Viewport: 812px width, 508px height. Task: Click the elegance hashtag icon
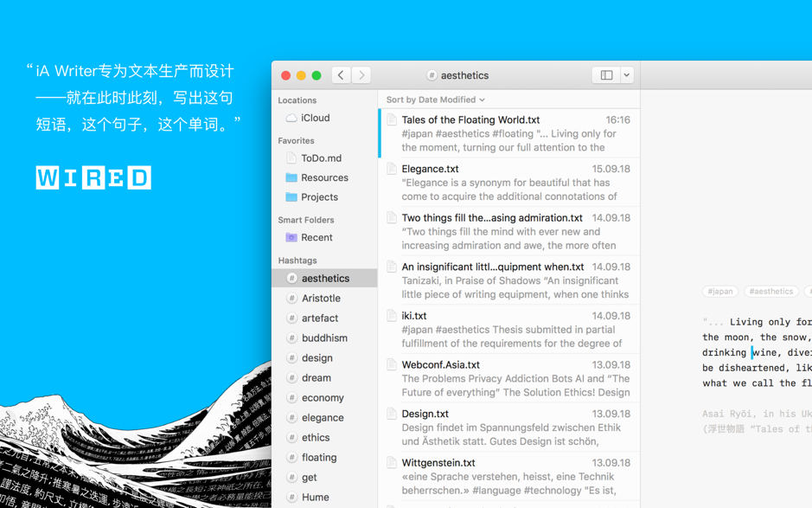point(292,417)
